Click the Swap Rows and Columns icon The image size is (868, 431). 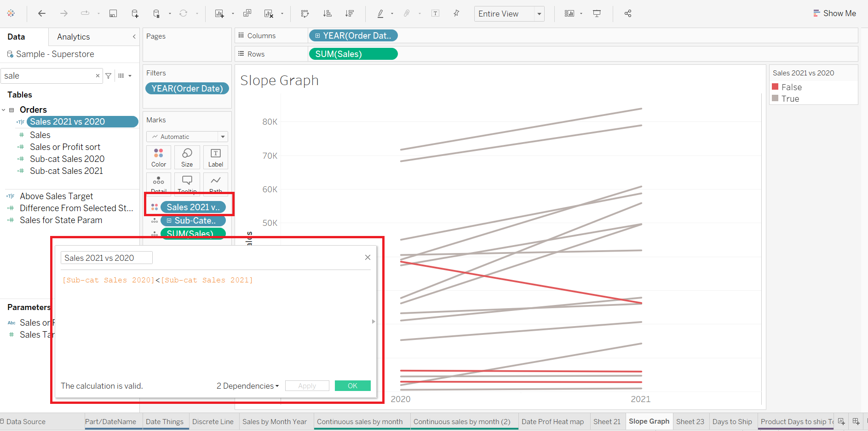point(305,13)
